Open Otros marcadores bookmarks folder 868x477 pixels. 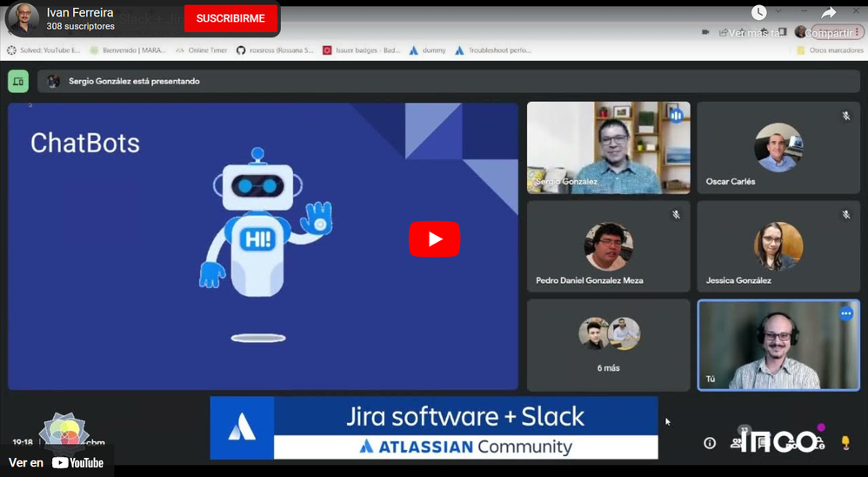830,50
